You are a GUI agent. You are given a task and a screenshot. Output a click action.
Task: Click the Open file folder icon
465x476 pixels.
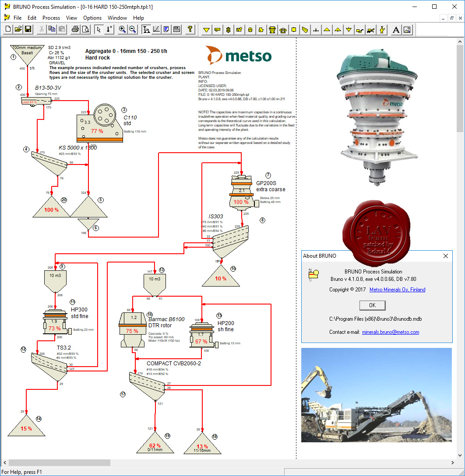(x=18, y=29)
